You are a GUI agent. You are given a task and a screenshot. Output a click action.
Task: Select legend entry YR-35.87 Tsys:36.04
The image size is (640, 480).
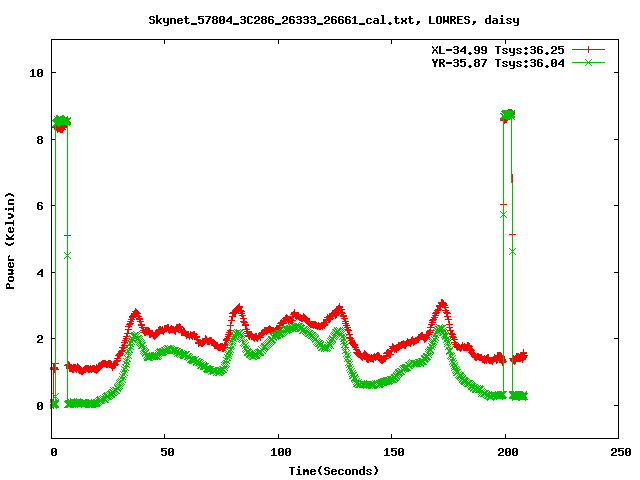498,63
